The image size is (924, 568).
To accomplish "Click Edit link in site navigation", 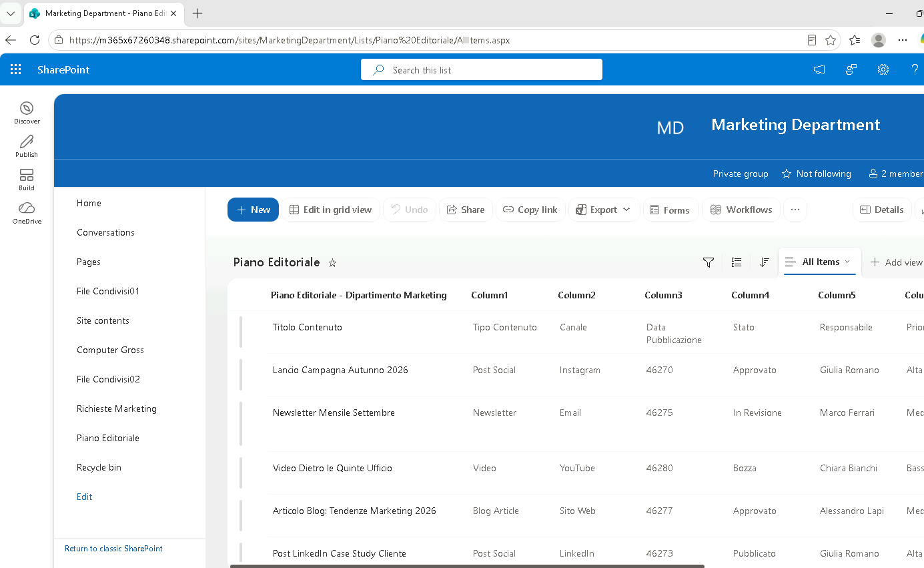I will coord(84,497).
